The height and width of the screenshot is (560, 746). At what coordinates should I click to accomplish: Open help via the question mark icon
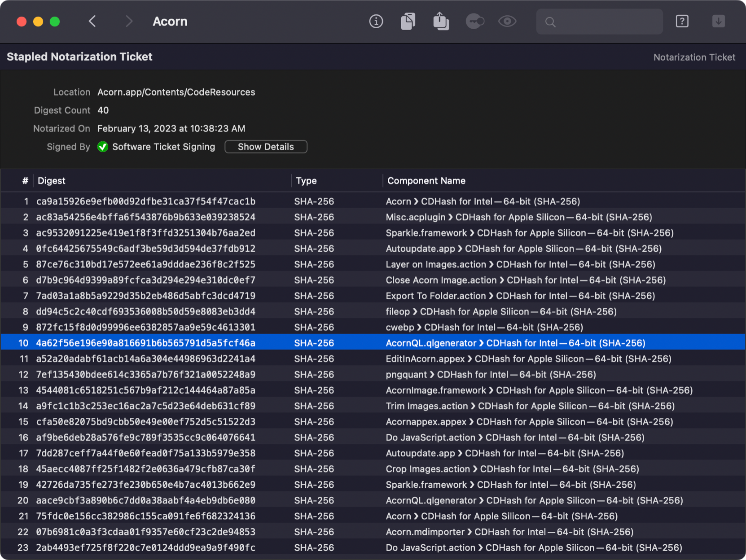(682, 22)
